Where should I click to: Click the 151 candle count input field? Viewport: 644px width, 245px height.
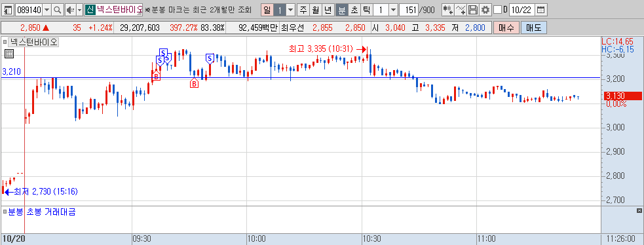point(409,9)
